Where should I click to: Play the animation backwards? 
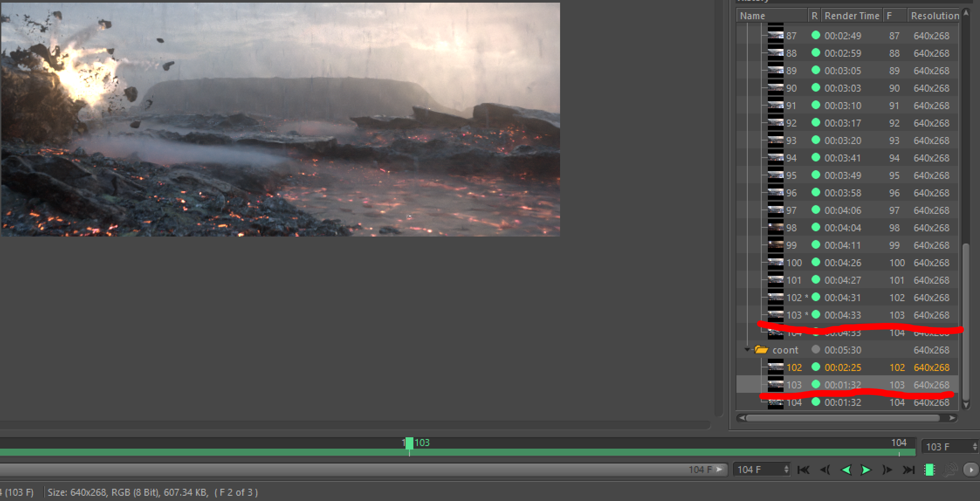pyautogui.click(x=846, y=470)
